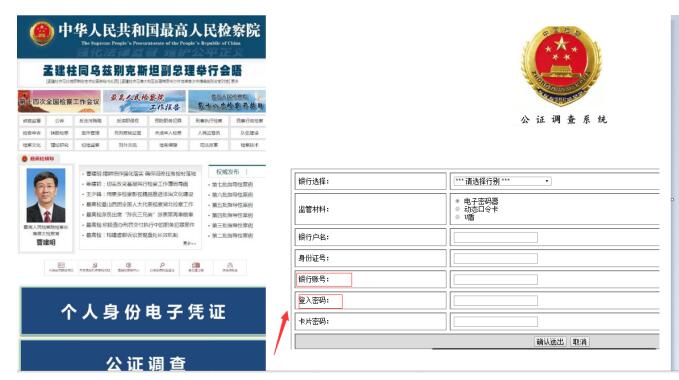Click the 确认送出 submit button

point(550,342)
